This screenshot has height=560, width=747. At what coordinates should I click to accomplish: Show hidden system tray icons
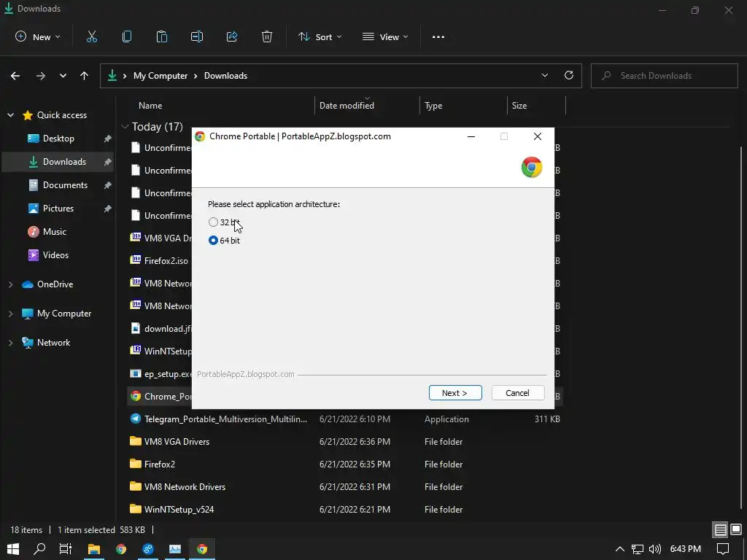coord(620,549)
